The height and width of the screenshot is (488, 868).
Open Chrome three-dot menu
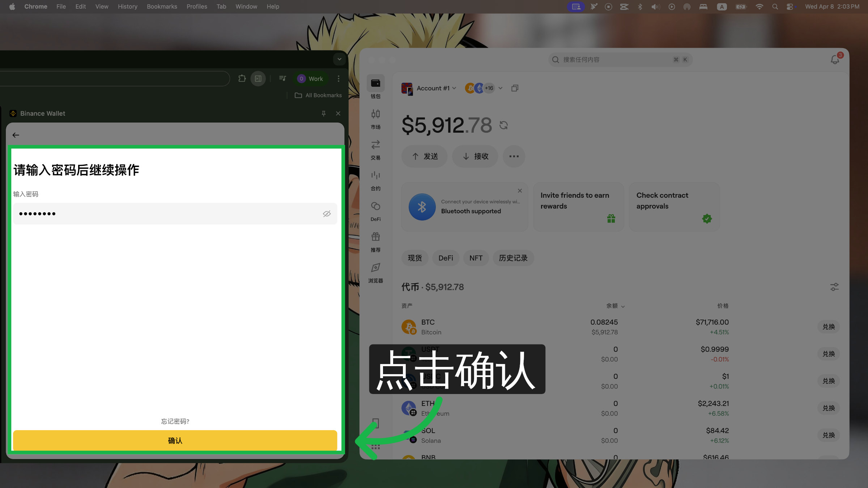(x=339, y=78)
